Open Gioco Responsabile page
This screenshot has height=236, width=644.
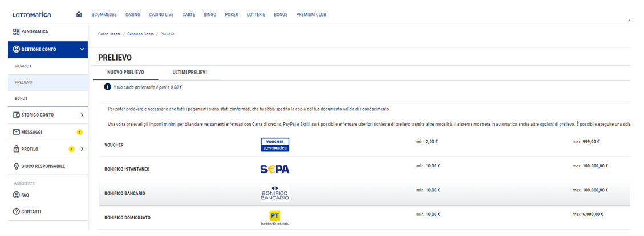pyautogui.click(x=43, y=166)
